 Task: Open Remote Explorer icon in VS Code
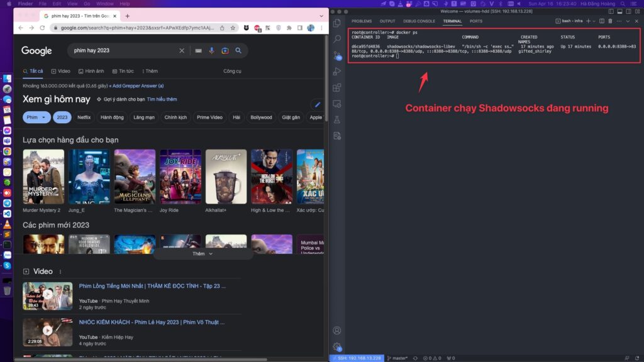click(337, 104)
